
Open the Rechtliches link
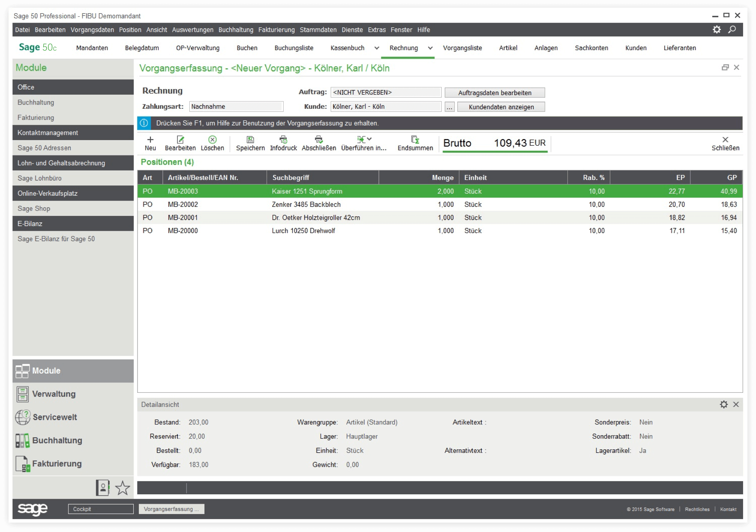click(697, 509)
